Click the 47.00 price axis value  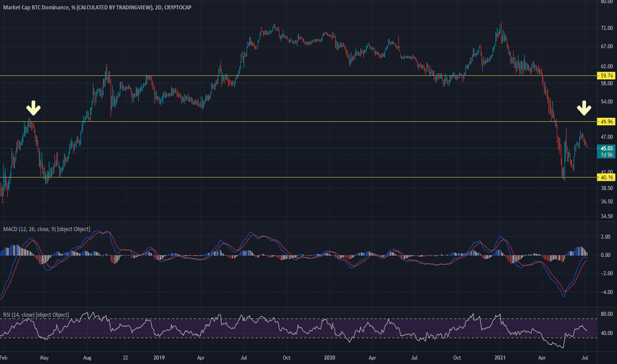click(x=606, y=137)
